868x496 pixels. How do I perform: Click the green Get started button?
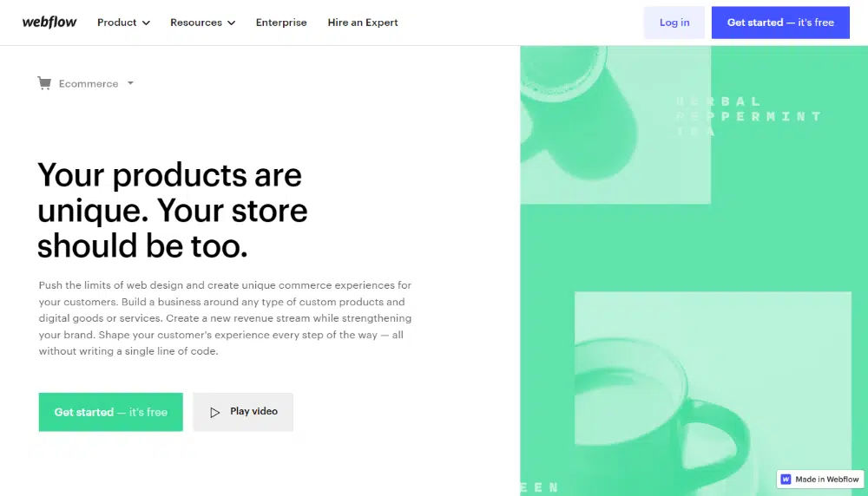[x=110, y=412]
